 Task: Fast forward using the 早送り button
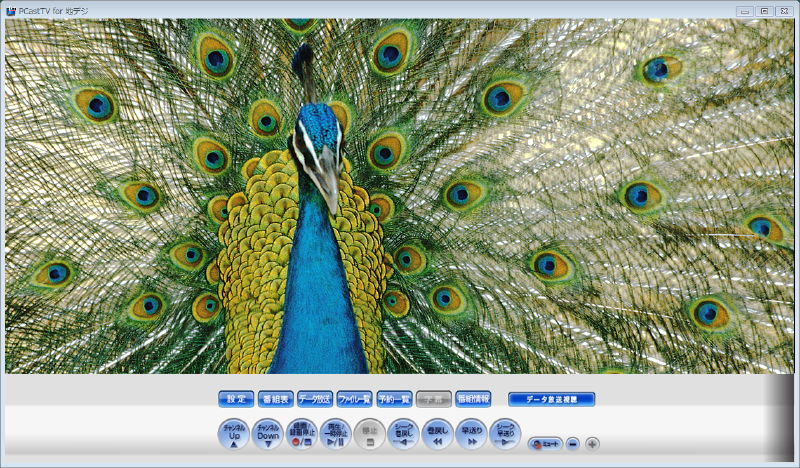coord(472,434)
